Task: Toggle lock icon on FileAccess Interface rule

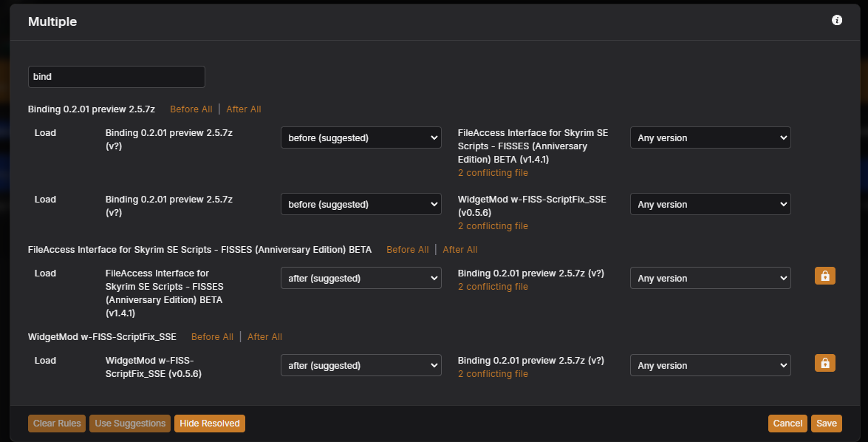Action: 825,276
